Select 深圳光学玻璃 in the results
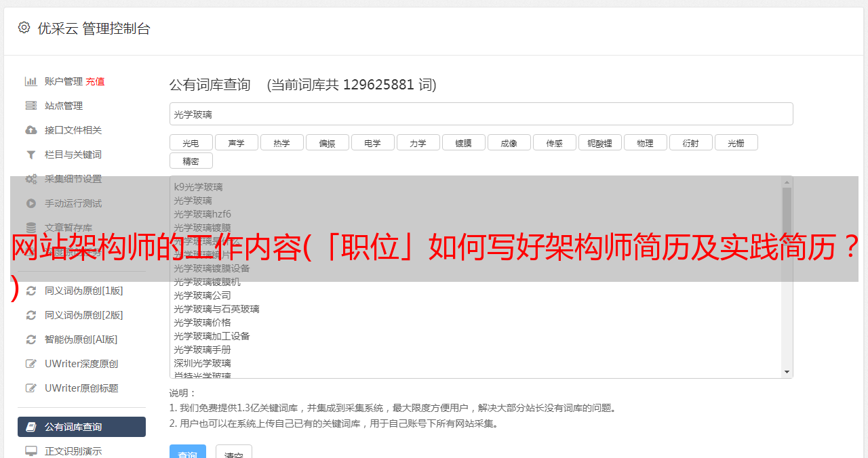The image size is (868, 458). click(202, 363)
